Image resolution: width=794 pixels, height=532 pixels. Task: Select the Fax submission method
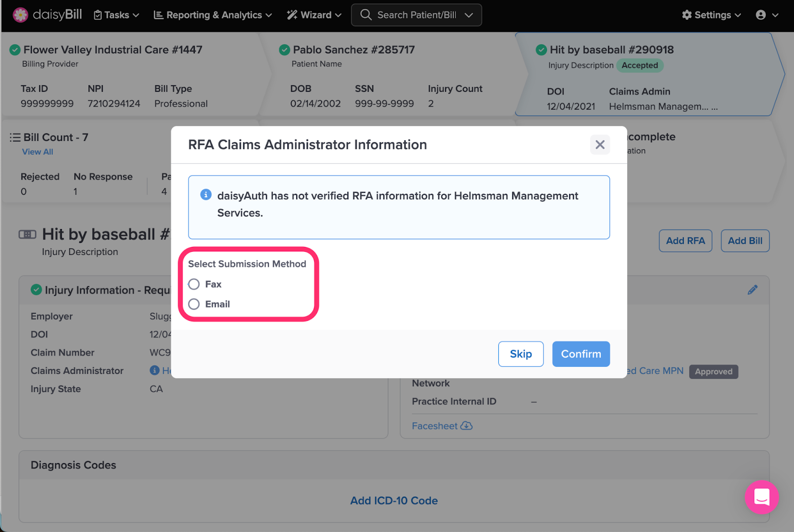click(x=194, y=284)
